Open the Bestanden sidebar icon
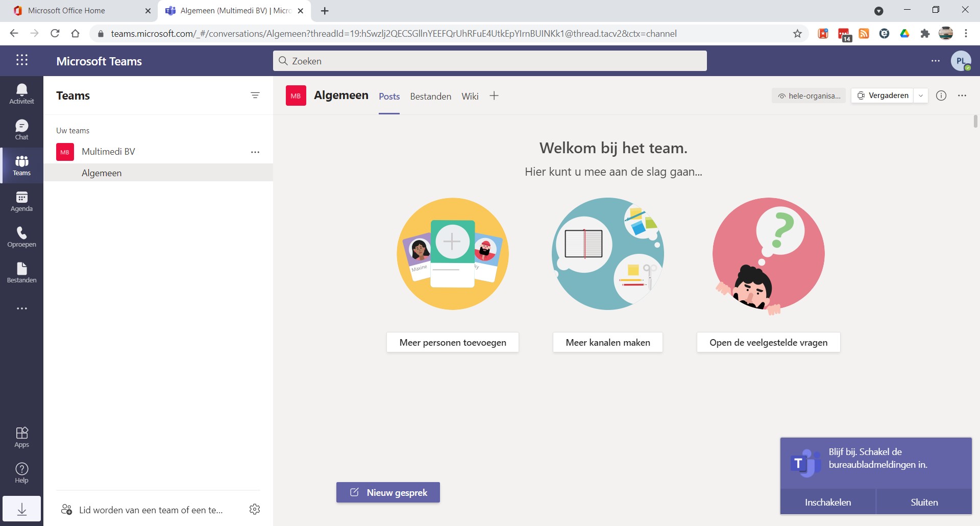 (21, 273)
